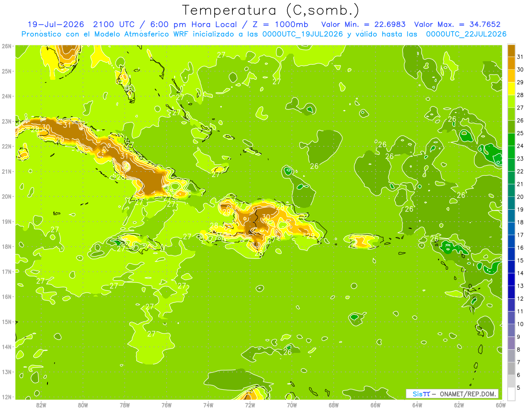Click the '20N' latitude tick label
The image size is (532, 411).
click(x=7, y=196)
